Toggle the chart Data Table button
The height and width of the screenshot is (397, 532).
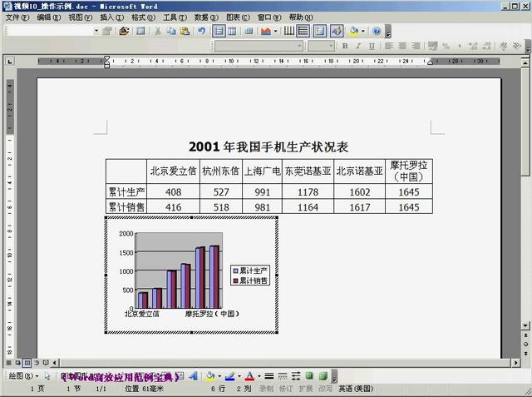pyautogui.click(x=249, y=32)
